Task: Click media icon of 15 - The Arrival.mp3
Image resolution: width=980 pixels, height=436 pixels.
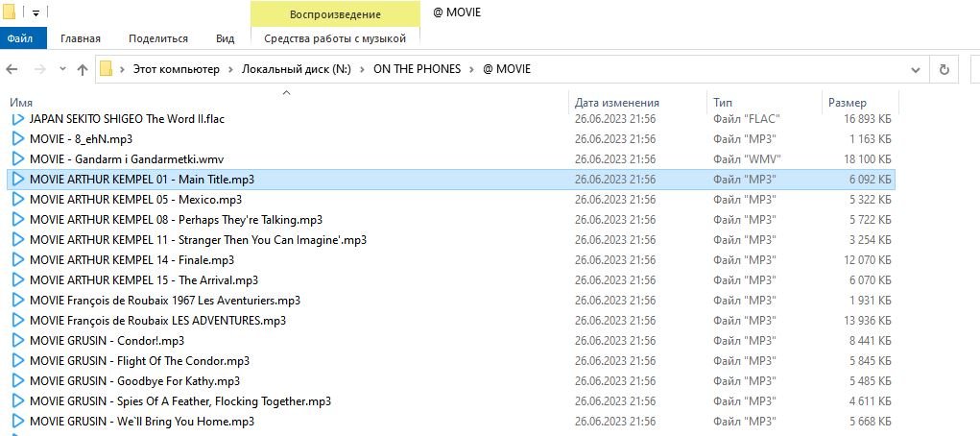Action: [18, 280]
